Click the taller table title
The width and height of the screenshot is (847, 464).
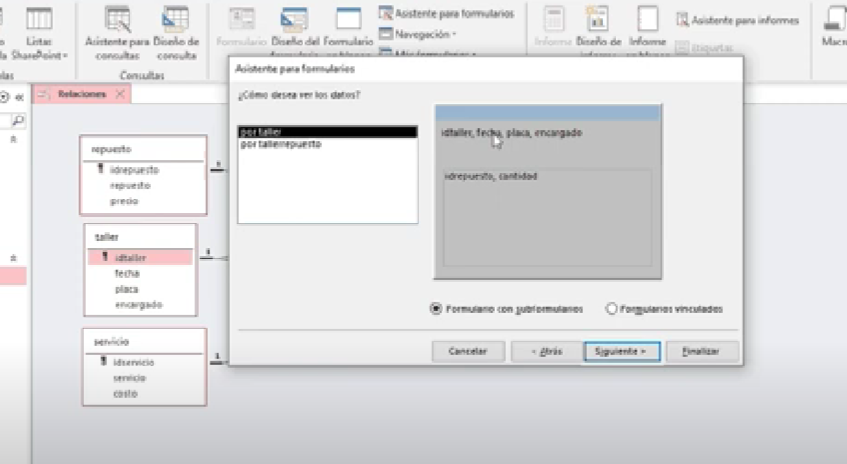[x=106, y=237]
